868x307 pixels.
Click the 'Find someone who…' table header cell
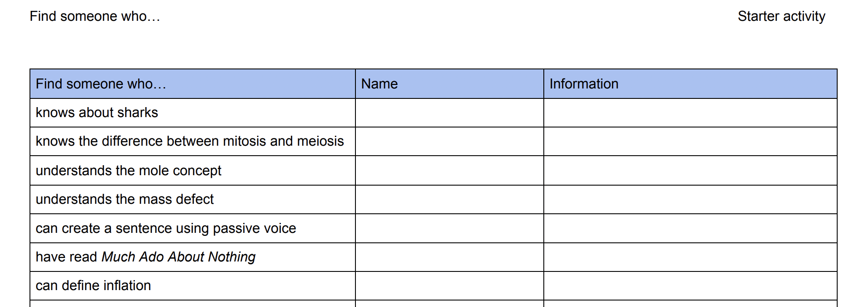tap(192, 84)
